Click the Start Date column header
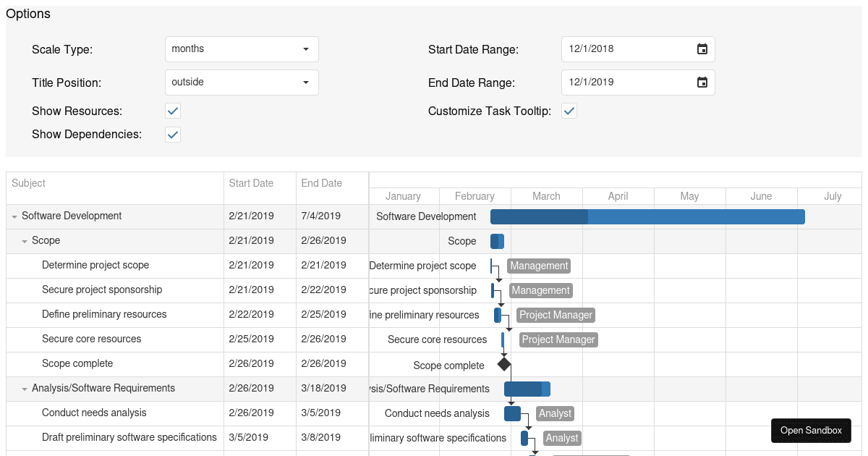Viewport: 868px width, 456px height. 260,188
